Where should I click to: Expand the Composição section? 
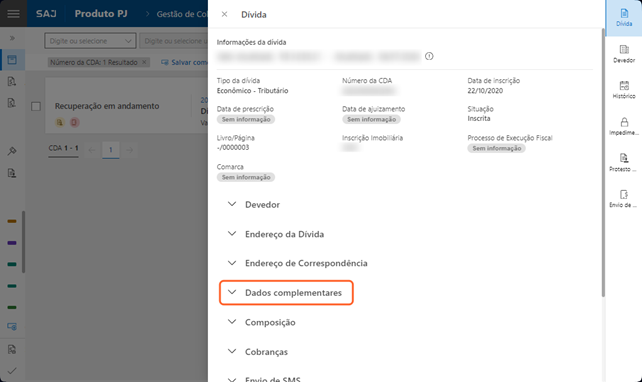(262, 322)
